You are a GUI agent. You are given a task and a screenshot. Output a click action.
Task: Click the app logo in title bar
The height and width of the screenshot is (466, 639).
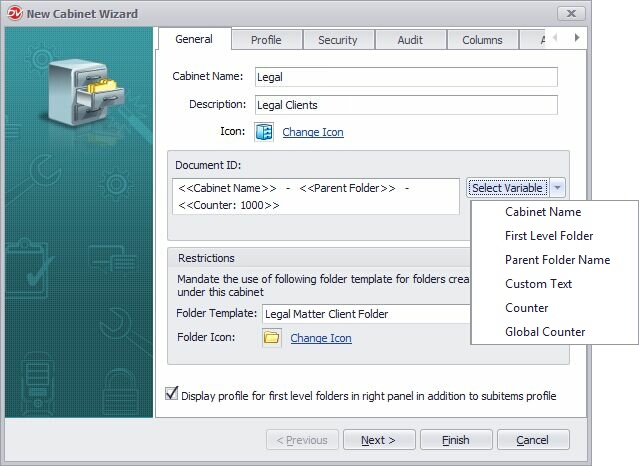pos(14,13)
